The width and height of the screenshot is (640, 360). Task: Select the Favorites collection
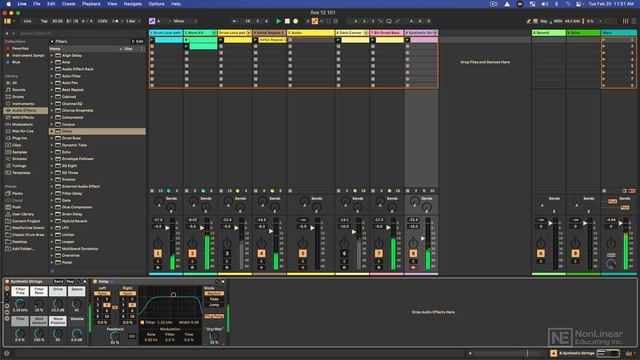click(x=20, y=49)
